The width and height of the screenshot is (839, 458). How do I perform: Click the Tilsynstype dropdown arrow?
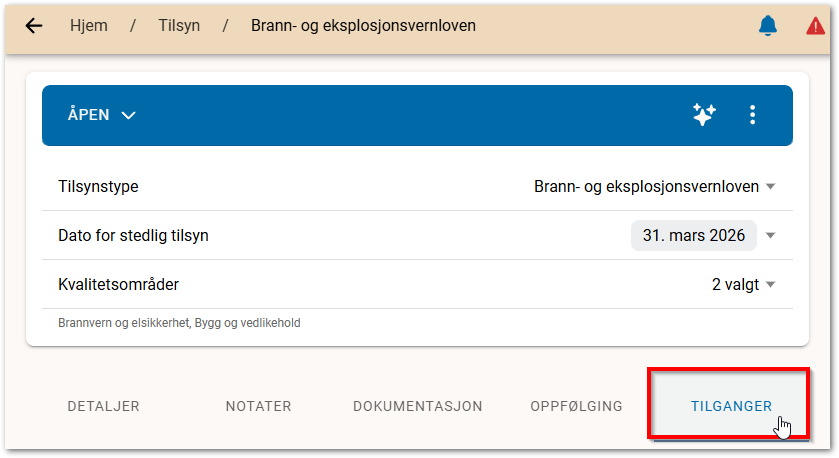click(770, 187)
